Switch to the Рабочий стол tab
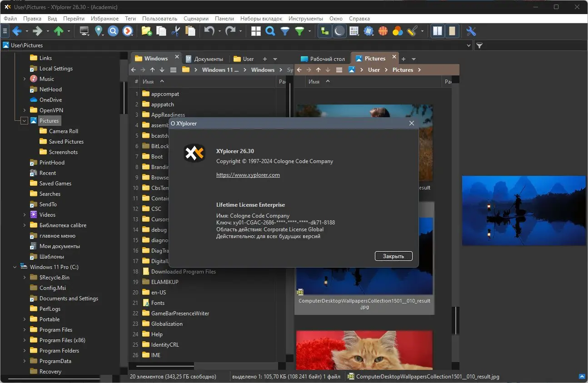Viewport: 588px width, 383px height. 323,59
